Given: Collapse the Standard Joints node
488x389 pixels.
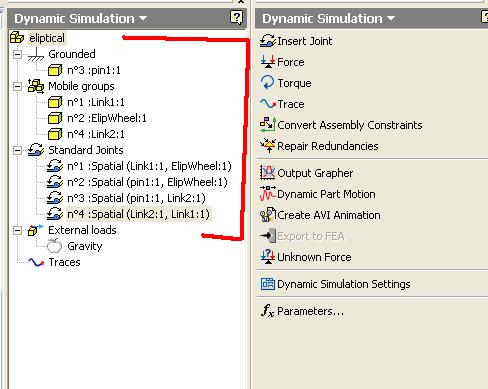Looking at the screenshot, I should coord(17,150).
